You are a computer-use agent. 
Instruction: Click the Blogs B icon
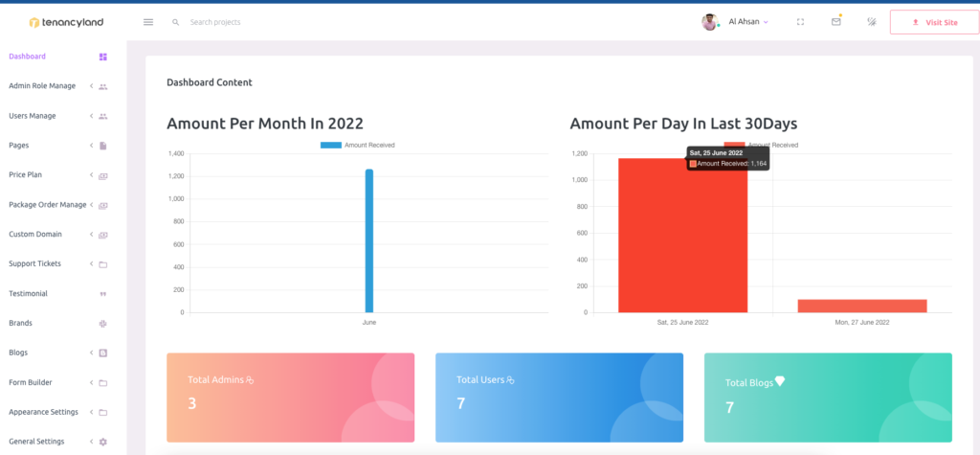click(x=103, y=353)
